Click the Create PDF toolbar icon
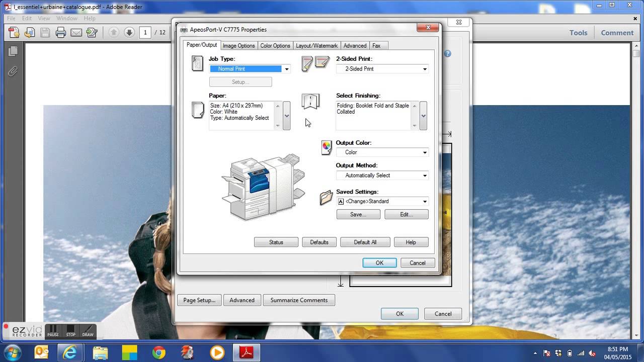 [x=14, y=33]
